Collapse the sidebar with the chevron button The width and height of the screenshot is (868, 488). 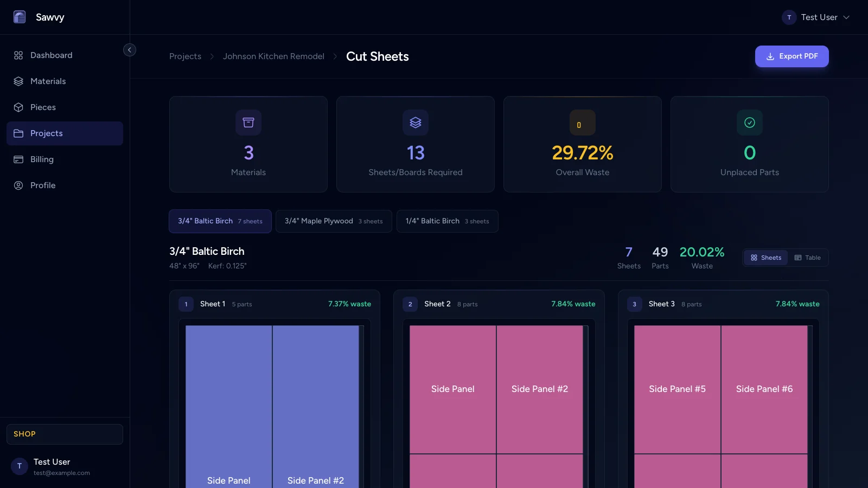130,49
